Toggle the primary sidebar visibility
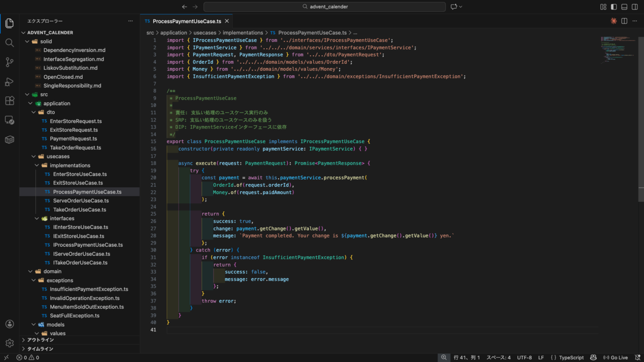The width and height of the screenshot is (644, 362). tap(612, 6)
